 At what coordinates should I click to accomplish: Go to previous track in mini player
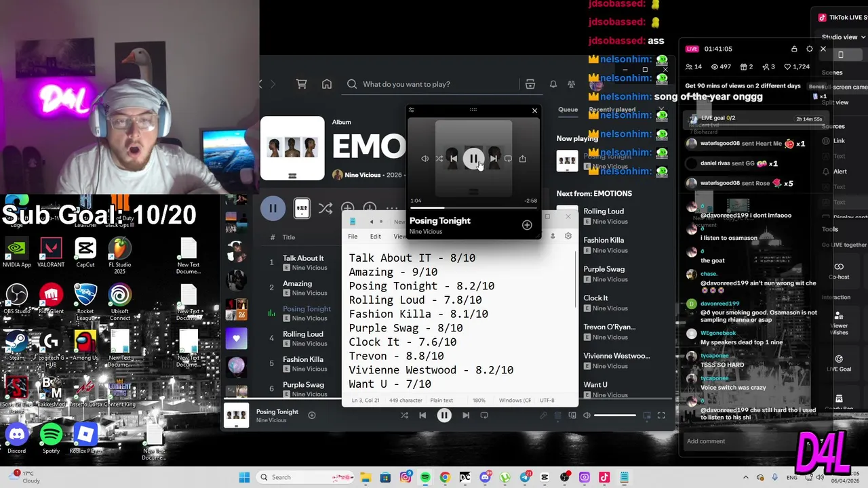point(454,159)
